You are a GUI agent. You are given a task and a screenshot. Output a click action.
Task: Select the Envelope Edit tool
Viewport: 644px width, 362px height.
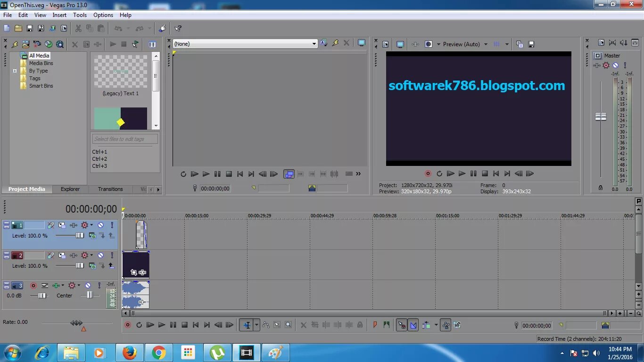coord(265,325)
